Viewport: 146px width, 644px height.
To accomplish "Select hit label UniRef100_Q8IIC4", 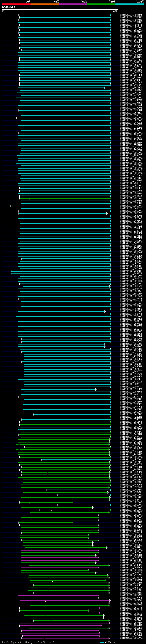I will click(x=131, y=422).
